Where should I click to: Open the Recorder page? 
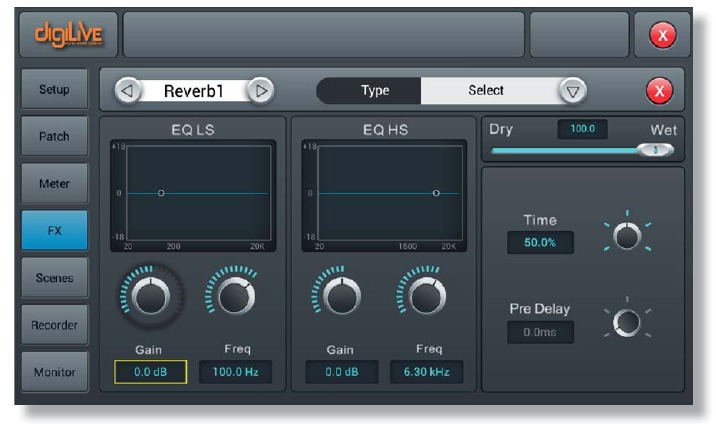[54, 325]
